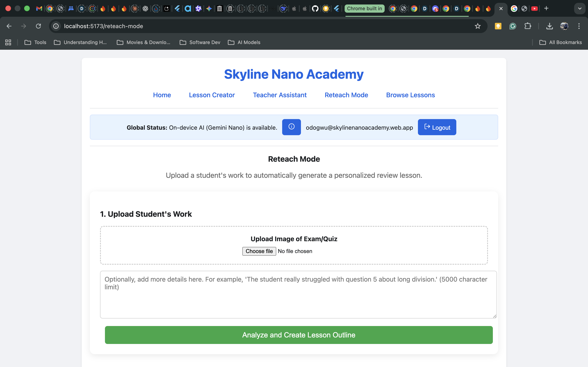Reload the page with refresh icon
The width and height of the screenshot is (588, 367).
pos(38,26)
